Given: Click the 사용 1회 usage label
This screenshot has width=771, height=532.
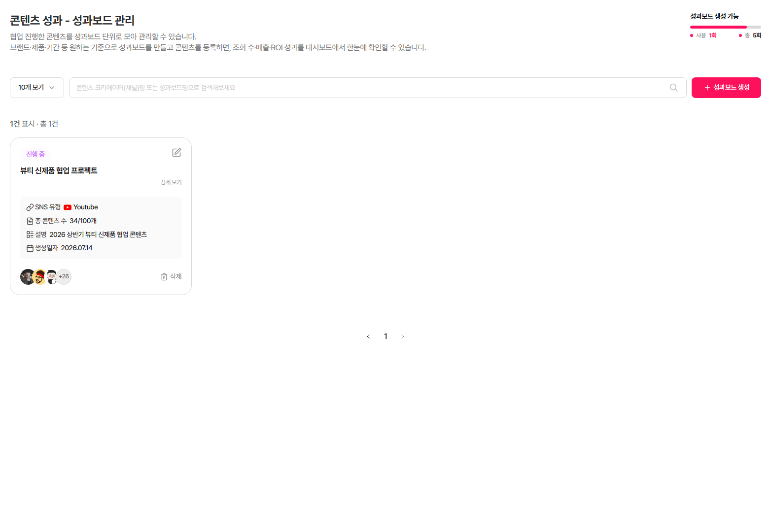Looking at the screenshot, I should coord(703,35).
